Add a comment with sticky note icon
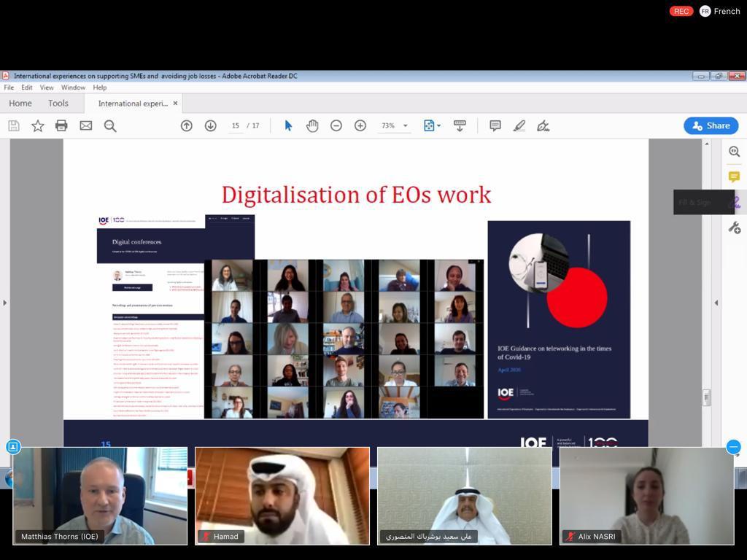The width and height of the screenshot is (747, 560). point(495,125)
